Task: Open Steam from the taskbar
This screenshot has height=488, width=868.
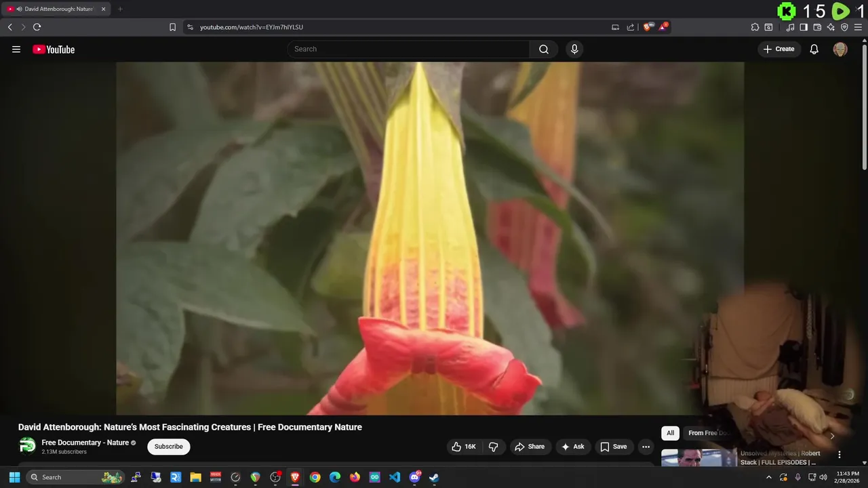Action: coord(434,477)
